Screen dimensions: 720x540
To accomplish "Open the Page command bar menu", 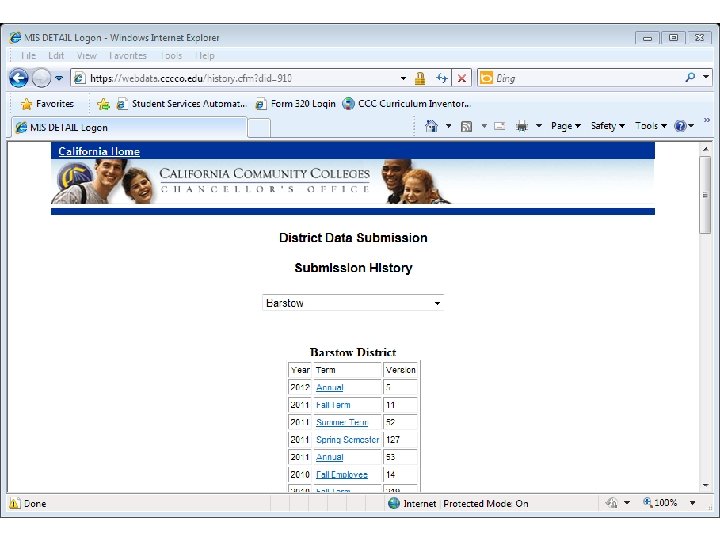I will pyautogui.click(x=566, y=126).
